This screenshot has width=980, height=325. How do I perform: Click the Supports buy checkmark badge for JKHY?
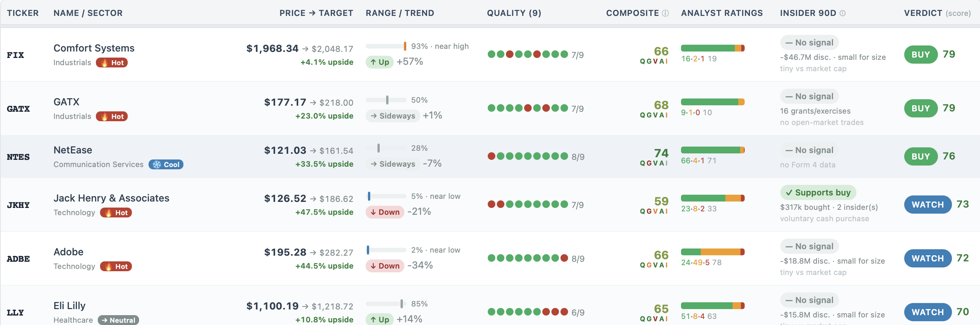pyautogui.click(x=818, y=193)
